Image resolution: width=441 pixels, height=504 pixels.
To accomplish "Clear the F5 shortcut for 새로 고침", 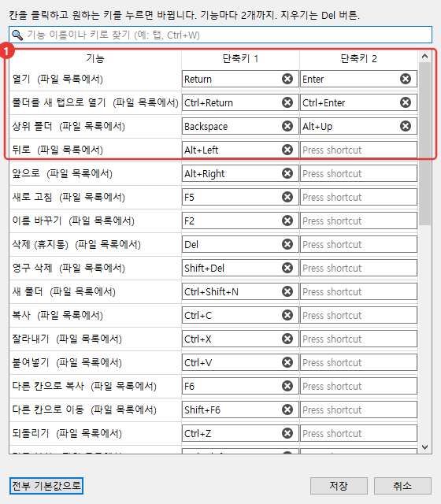I will pyautogui.click(x=287, y=197).
